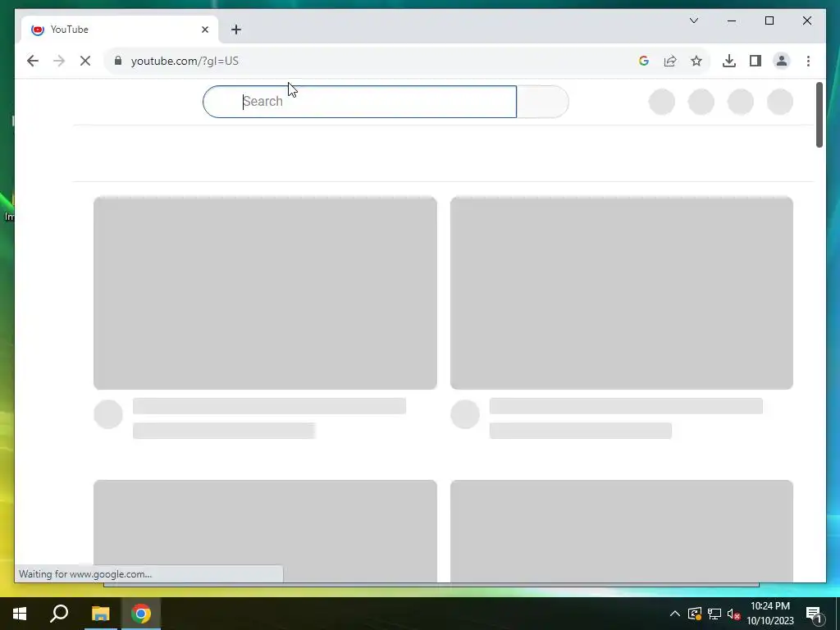
Task: Bookmark this tab with the star icon
Action: click(696, 61)
